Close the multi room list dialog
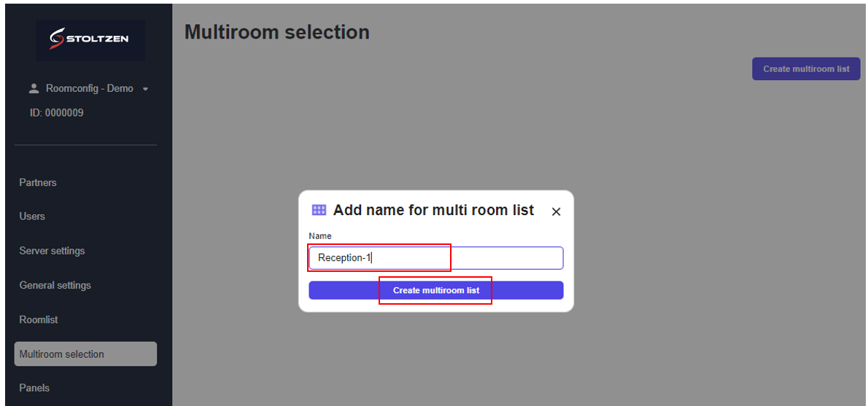Image resolution: width=868 pixels, height=406 pixels. click(x=556, y=211)
